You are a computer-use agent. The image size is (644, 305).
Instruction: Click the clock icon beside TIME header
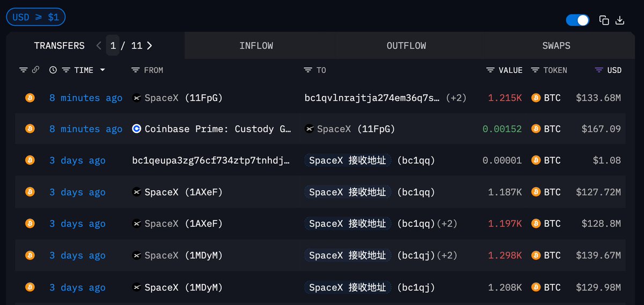tap(53, 70)
